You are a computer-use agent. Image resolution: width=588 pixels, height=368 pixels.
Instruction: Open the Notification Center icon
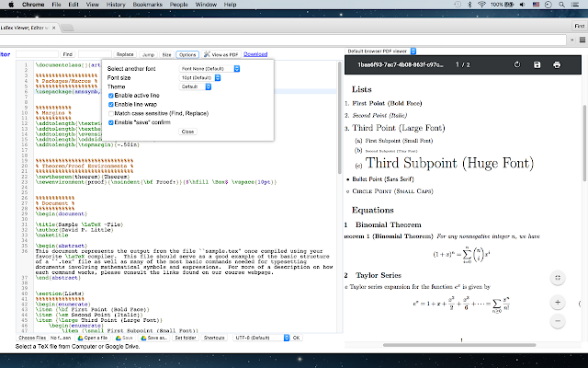tap(575, 5)
